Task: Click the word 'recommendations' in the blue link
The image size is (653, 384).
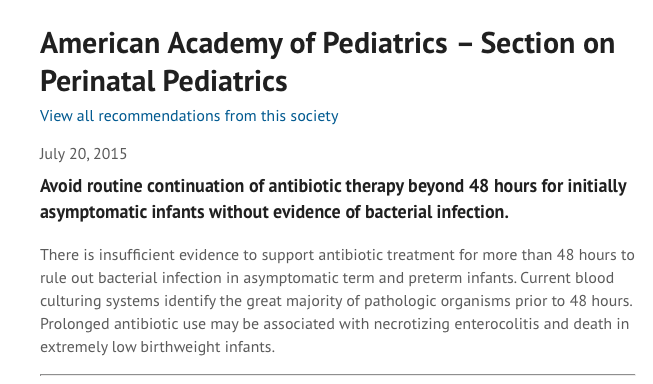Action: (x=159, y=116)
